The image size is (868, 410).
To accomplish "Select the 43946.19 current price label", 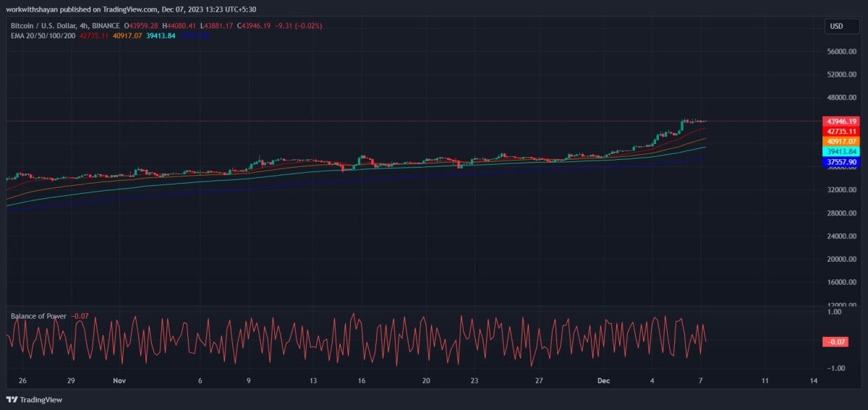I will pyautogui.click(x=841, y=121).
